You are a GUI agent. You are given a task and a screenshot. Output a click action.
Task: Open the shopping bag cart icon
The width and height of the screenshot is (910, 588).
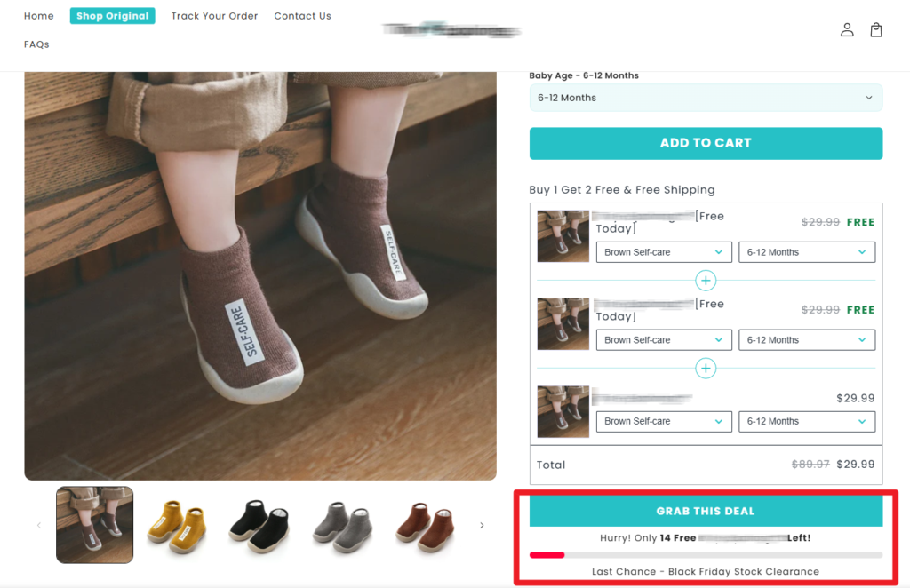tap(876, 30)
